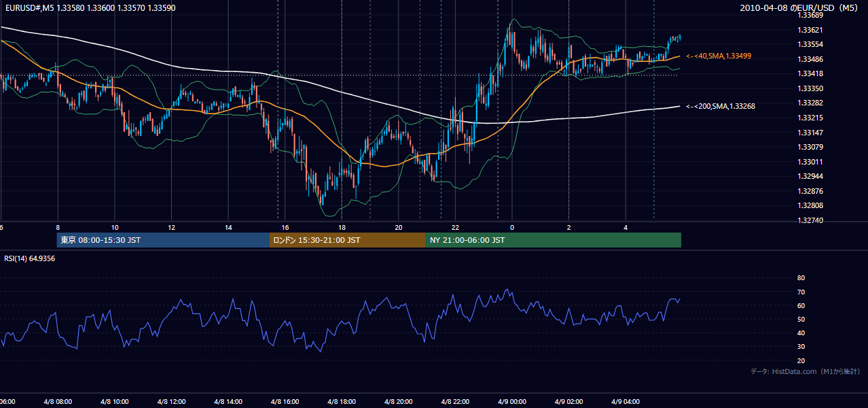Click the 4/9 04:00 time axis label
Viewport: 868px width, 408px height.
pos(626,402)
